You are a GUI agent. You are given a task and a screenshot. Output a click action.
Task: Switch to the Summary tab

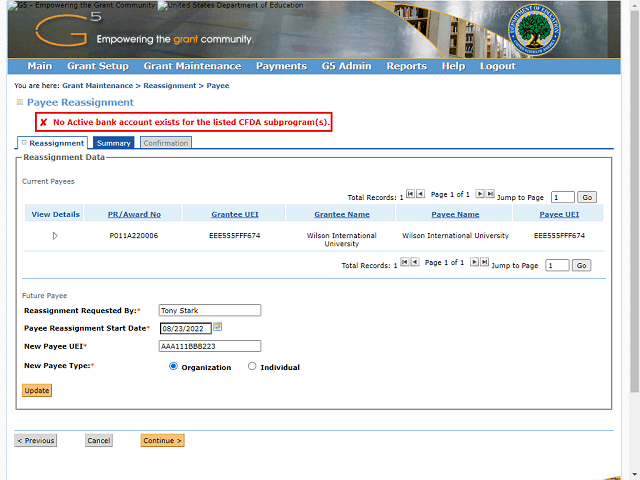click(x=113, y=143)
